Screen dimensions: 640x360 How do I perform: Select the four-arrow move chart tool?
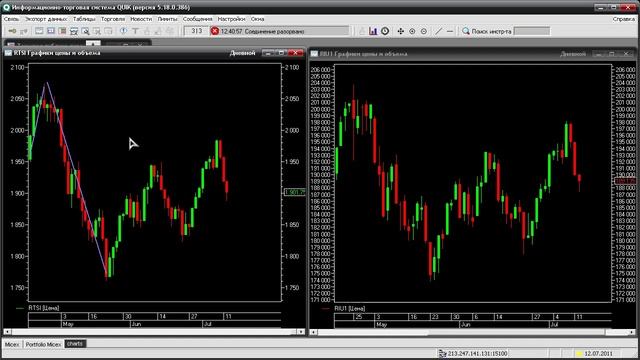[400, 31]
